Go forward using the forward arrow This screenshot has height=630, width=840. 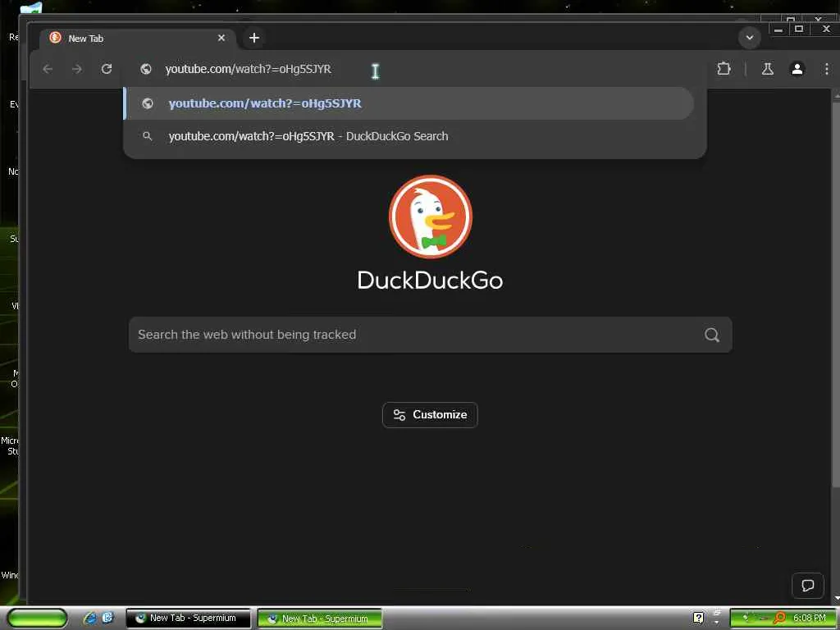77,69
